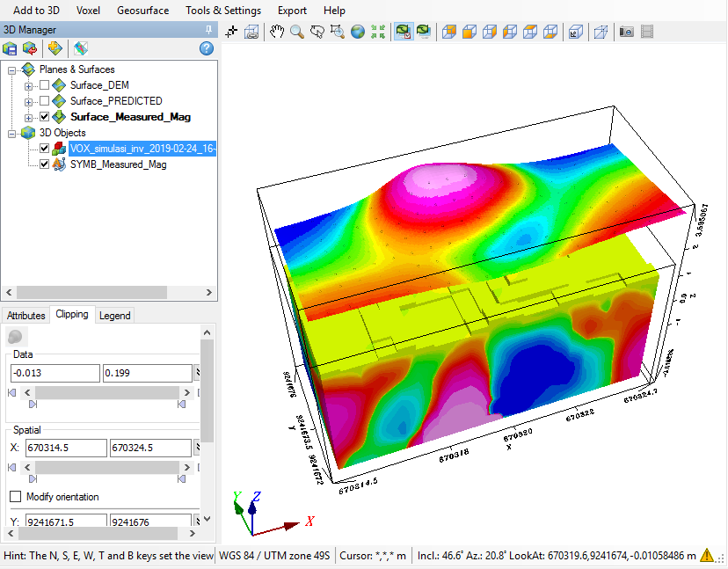Activate the zoom magnifier tool
The height and width of the screenshot is (569, 728).
pos(297,32)
